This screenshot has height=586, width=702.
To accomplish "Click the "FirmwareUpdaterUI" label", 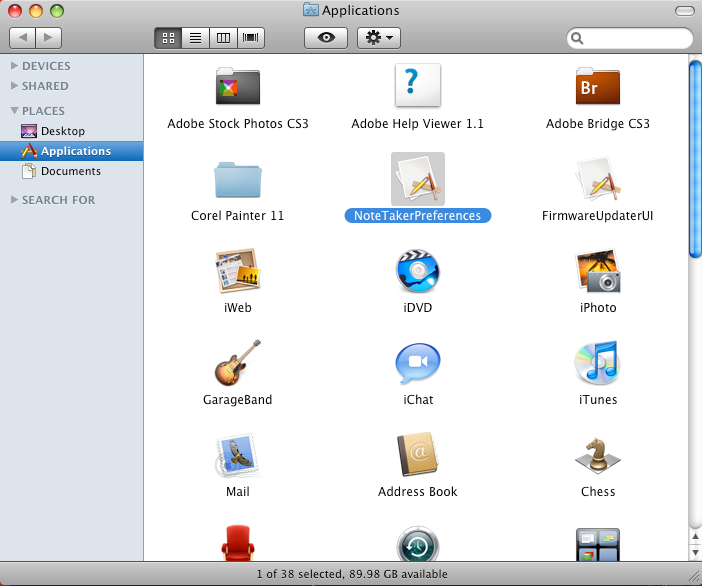I will coord(598,216).
